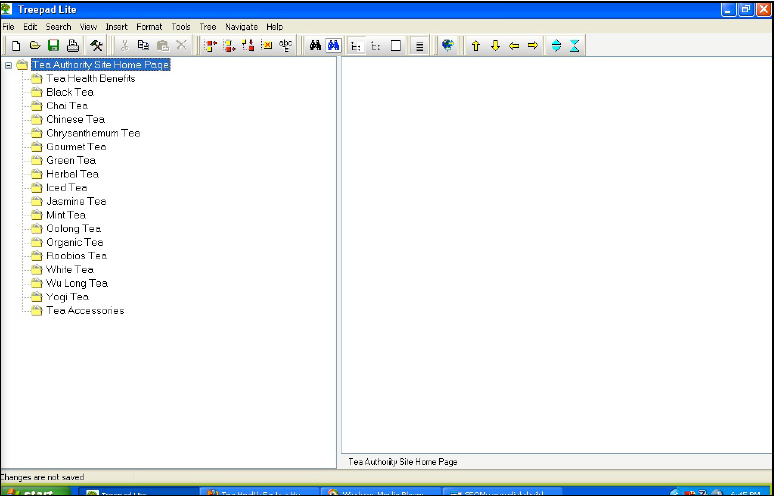Select the Herbal Tea node

pyautogui.click(x=73, y=174)
